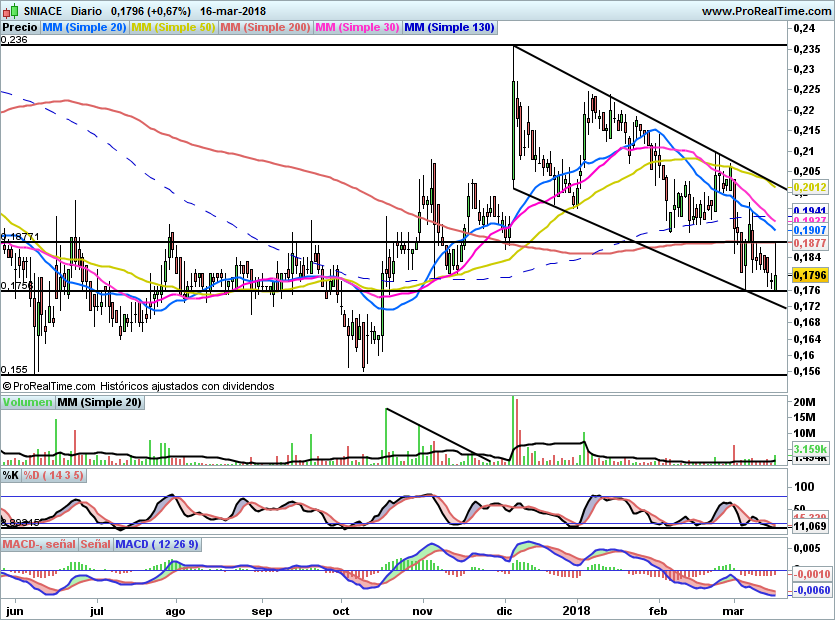Click the red 0,1877 price tag
Image resolution: width=835 pixels, height=620 pixels.
point(810,243)
